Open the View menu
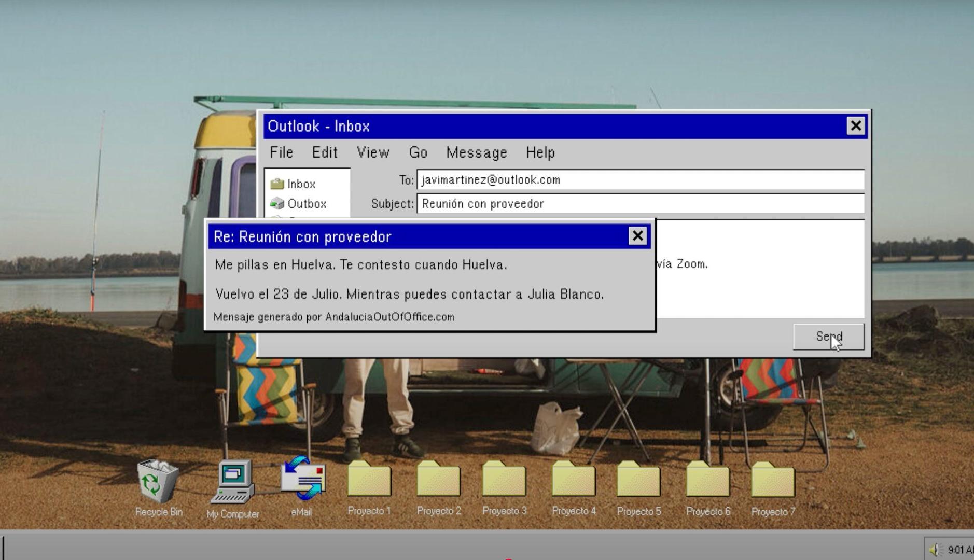 (x=373, y=152)
